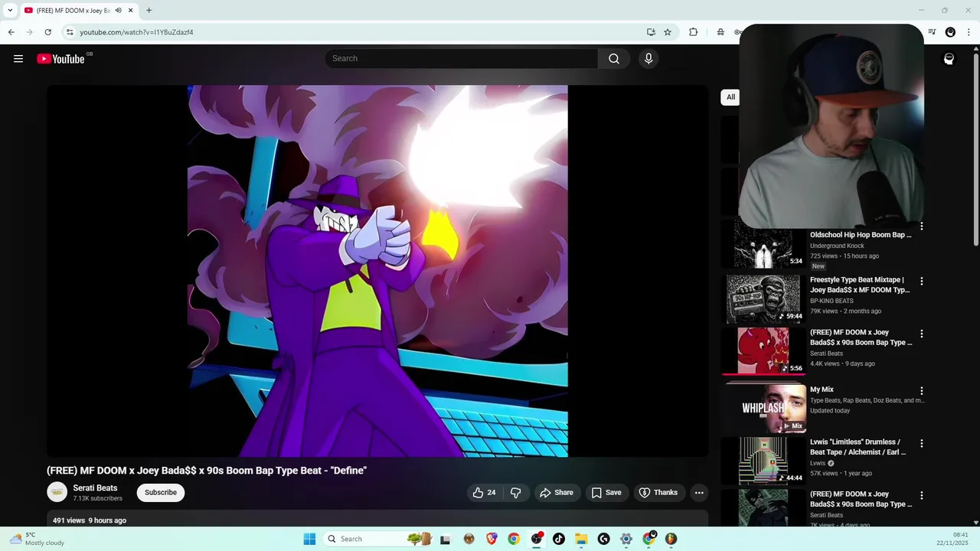Screen dimensions: 980x551
Task: Mute the tab via speaker icon
Action: click(118, 11)
